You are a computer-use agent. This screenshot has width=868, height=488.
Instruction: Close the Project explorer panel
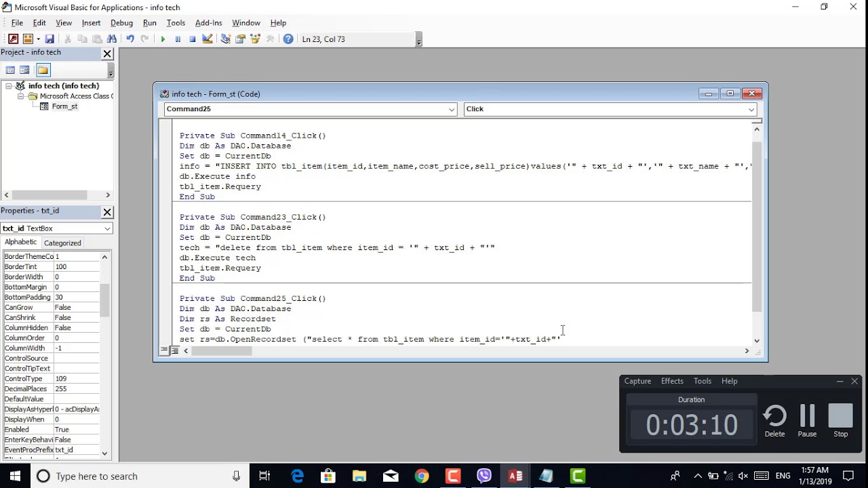107,54
